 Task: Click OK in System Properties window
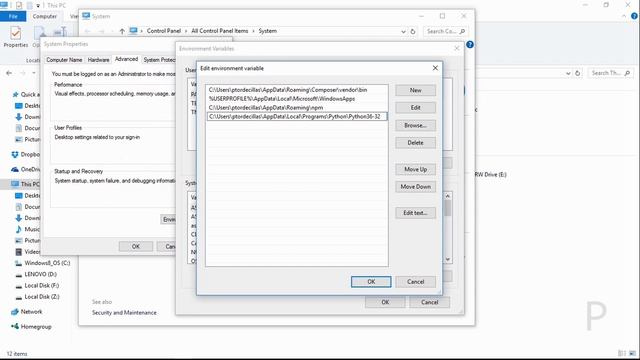[136, 247]
